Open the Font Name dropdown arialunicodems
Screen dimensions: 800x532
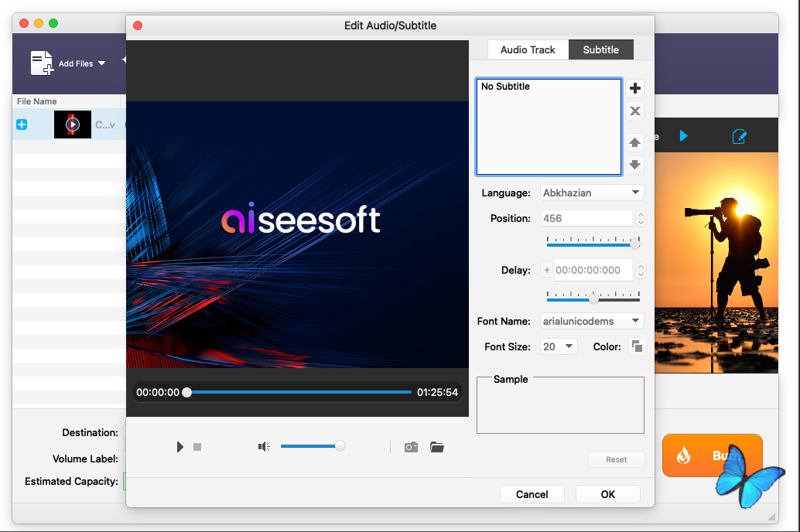point(591,321)
